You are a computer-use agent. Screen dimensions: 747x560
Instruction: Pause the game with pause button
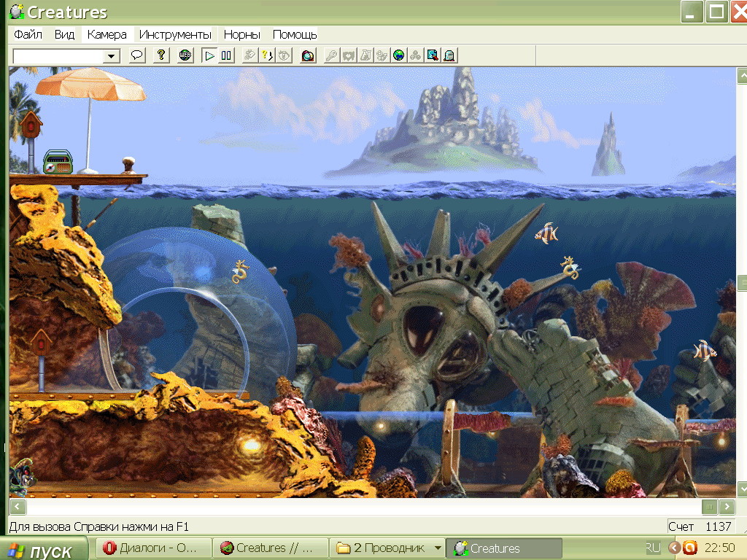tap(226, 55)
